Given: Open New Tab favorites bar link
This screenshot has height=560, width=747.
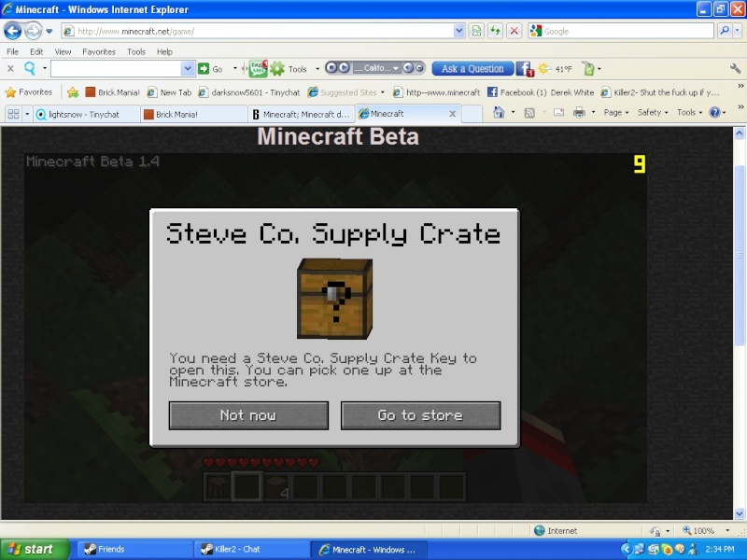Looking at the screenshot, I should [169, 92].
